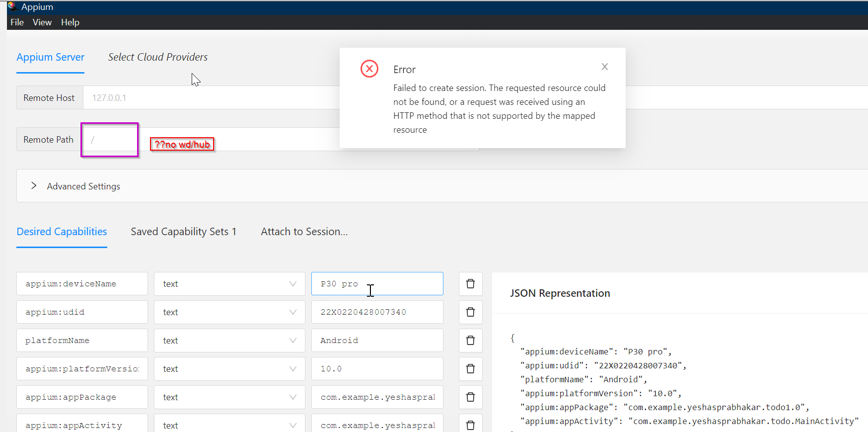Click the "platformName" JSON line
The image size is (868, 432).
583,380
